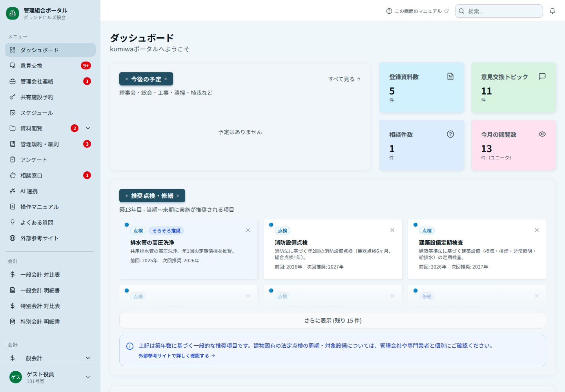Click the question mark icon on 相談件数 card

(x=450, y=134)
